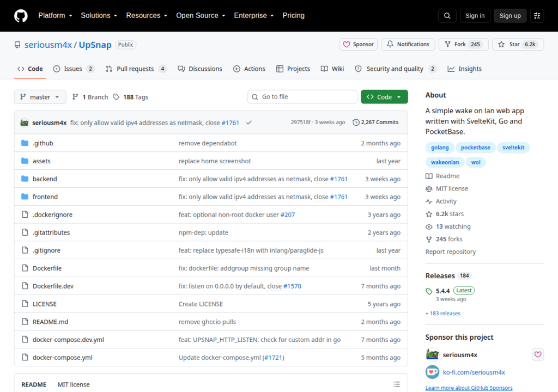Image resolution: width=558 pixels, height=392 pixels.
Task: Click the wakeonlan topic tag
Action: point(445,162)
